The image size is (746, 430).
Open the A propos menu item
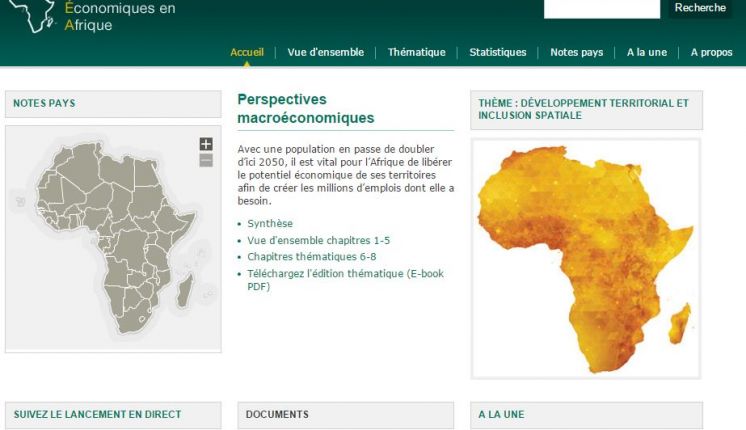coord(711,52)
